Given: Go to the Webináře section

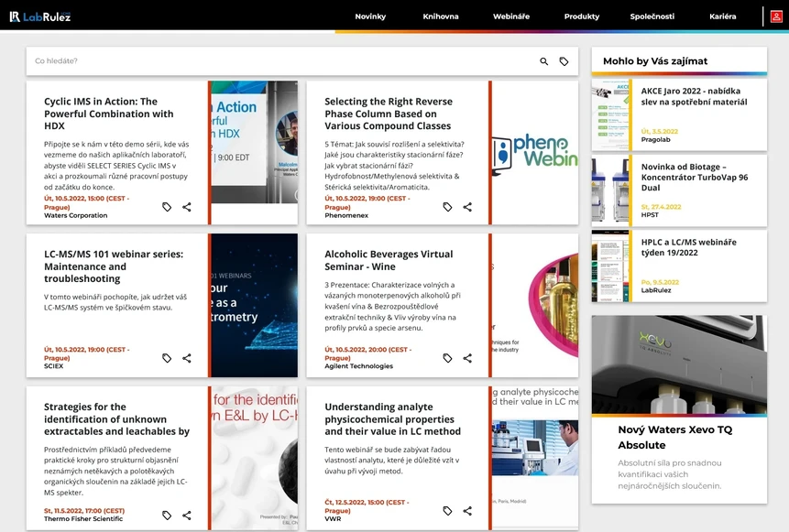Looking at the screenshot, I should coord(511,16).
